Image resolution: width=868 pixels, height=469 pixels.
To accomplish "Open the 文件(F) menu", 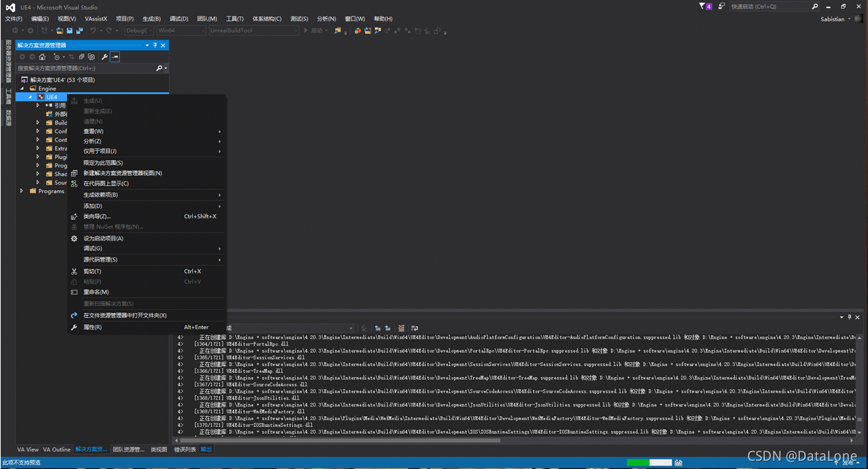I will [14, 19].
